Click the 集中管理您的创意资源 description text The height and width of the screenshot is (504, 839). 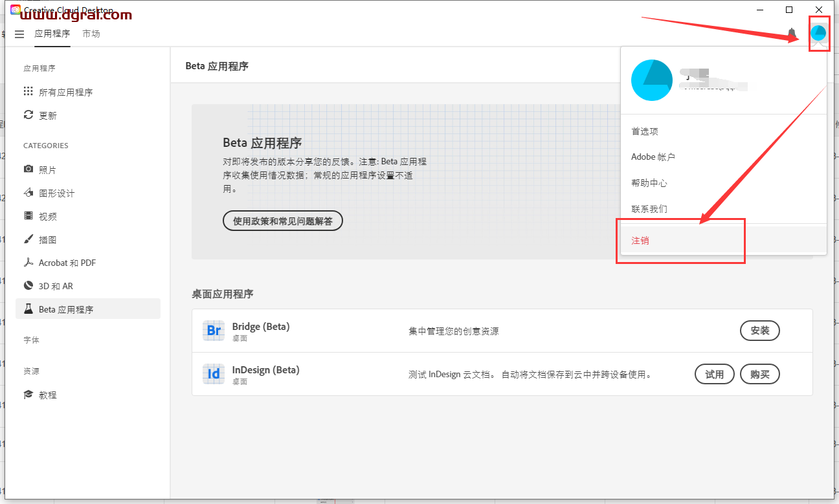[454, 331]
